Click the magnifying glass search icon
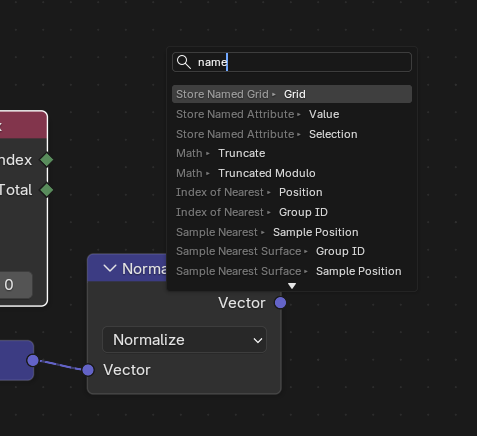Screen dimensions: 477x436 click(x=184, y=62)
